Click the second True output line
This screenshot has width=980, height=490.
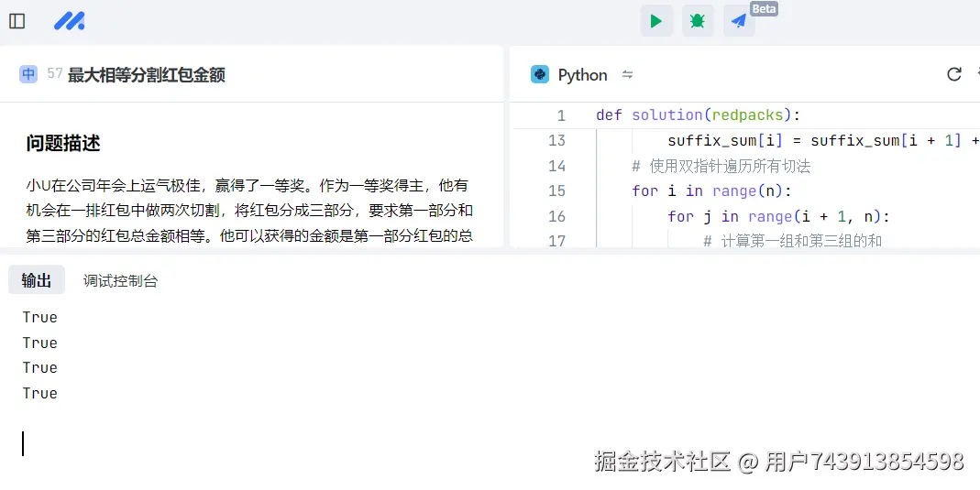[x=40, y=343]
